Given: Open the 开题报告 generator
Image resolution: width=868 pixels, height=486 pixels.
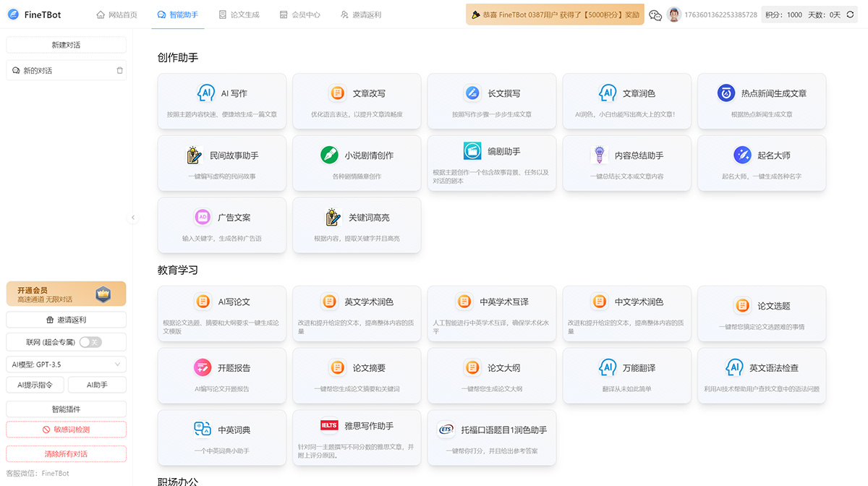Looking at the screenshot, I should pyautogui.click(x=221, y=375).
